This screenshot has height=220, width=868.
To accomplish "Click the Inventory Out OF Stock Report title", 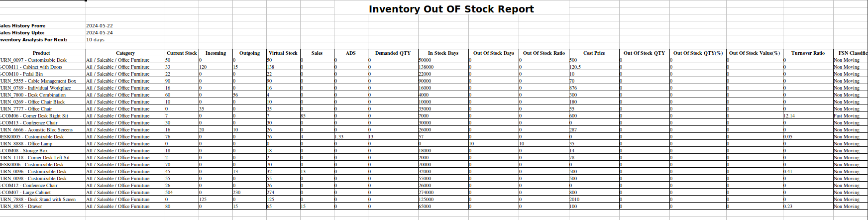I will point(451,9).
